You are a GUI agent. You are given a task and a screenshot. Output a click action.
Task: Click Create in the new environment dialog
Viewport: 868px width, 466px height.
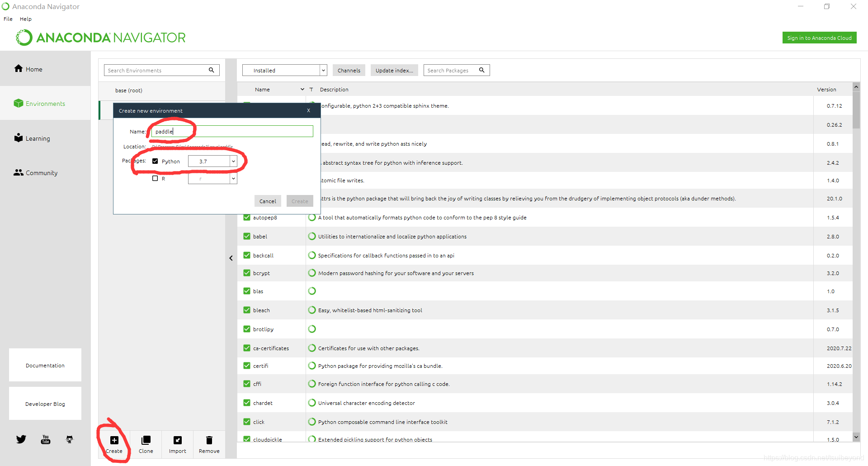pyautogui.click(x=300, y=201)
